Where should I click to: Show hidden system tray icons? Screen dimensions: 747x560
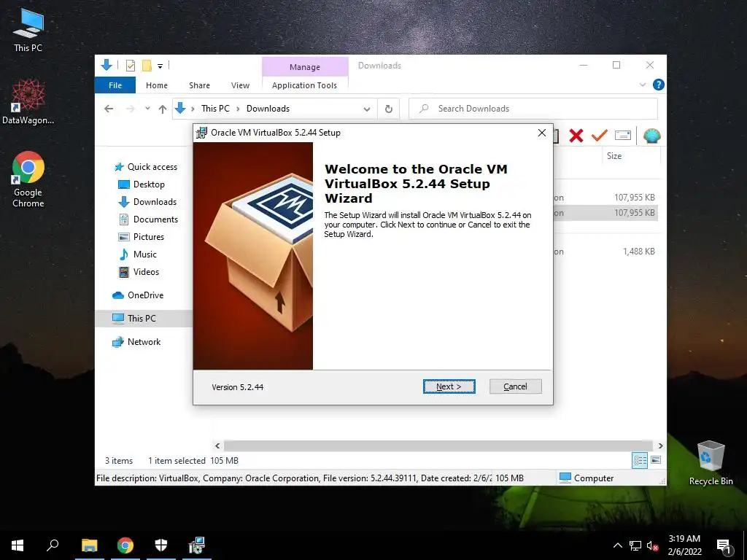pyautogui.click(x=617, y=545)
